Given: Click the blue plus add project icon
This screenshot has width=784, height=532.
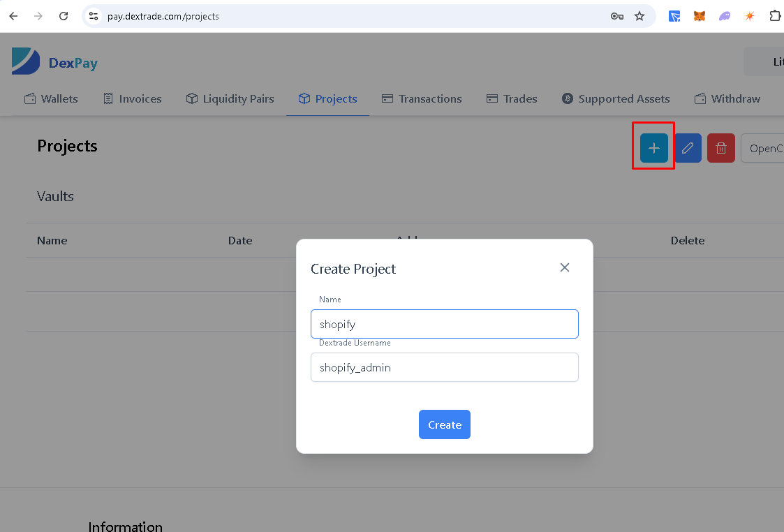Looking at the screenshot, I should tap(653, 148).
